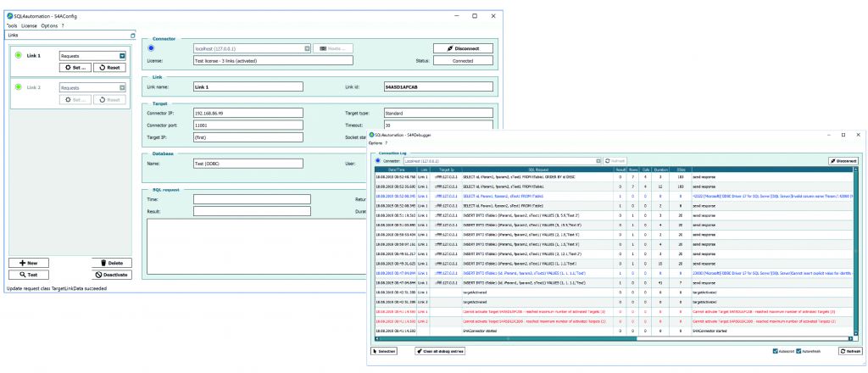Screen dimensions: 868x373
Task: Toggle the Autoscroll checkbox
Action: coord(776,352)
